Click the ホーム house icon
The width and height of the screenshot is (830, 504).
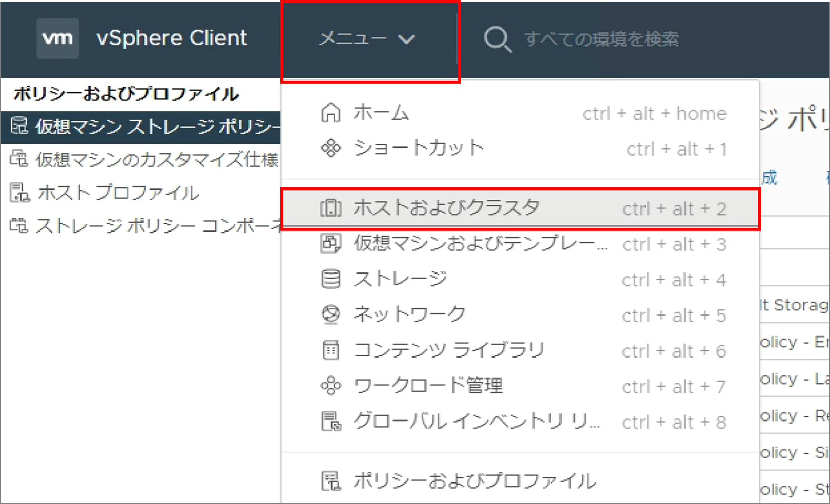pyautogui.click(x=330, y=113)
